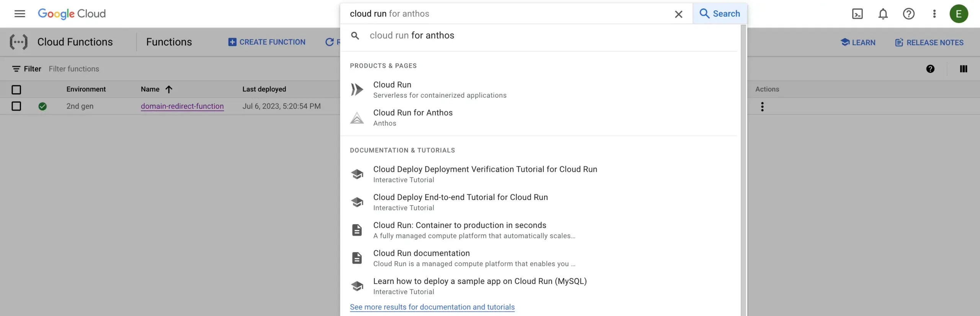This screenshot has height=316, width=980.
Task: Check the select-all functions checkbox
Action: point(16,89)
